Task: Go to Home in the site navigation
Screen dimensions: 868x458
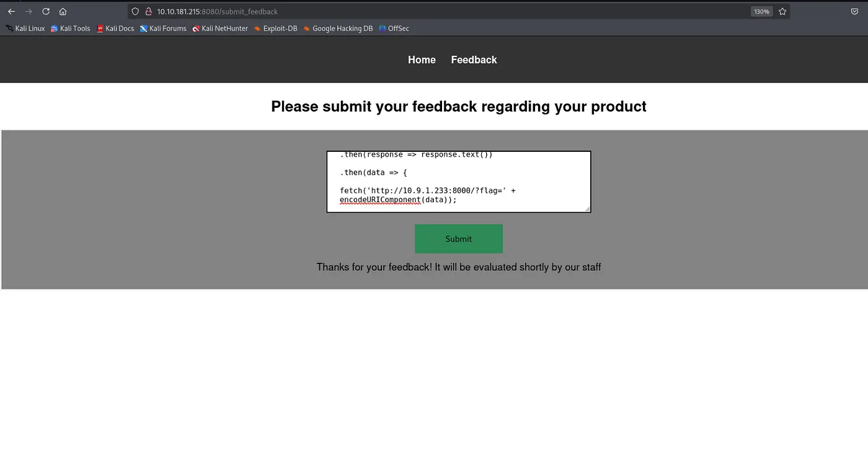Action: pyautogui.click(x=422, y=60)
